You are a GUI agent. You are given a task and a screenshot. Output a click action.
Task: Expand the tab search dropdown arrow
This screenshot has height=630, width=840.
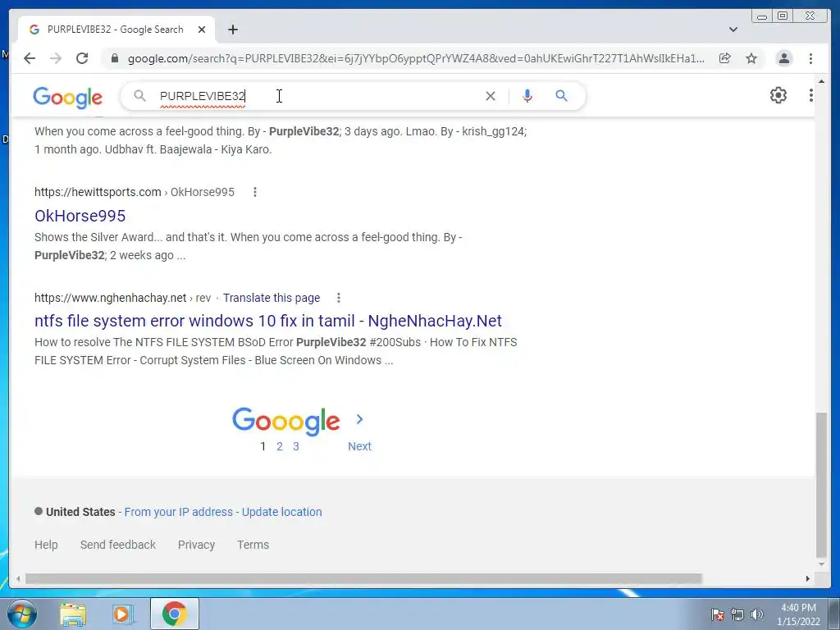[x=733, y=30]
